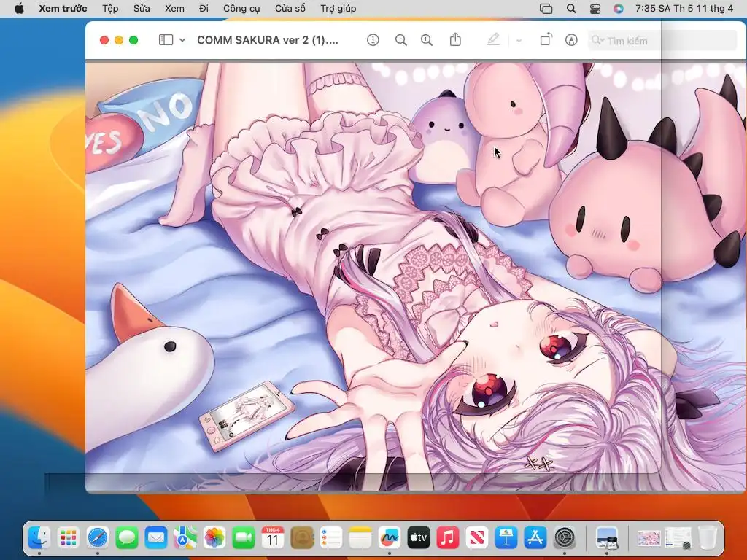The width and height of the screenshot is (747, 560).
Task: Open Messages from the Dock
Action: coord(127,537)
